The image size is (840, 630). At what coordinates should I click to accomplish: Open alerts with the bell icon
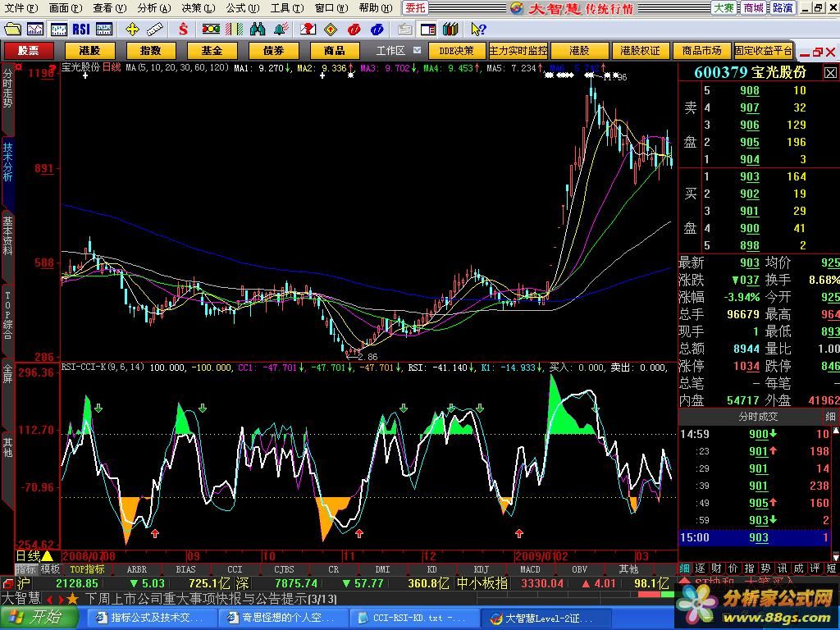tap(281, 29)
